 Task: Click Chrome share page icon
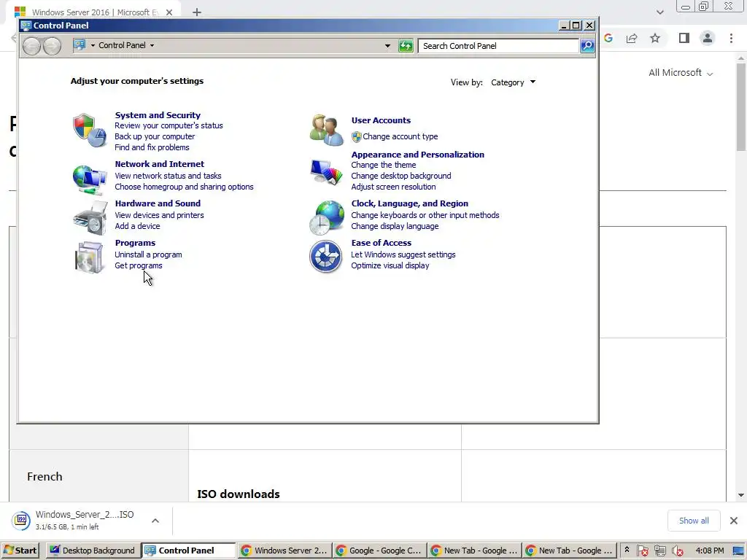pyautogui.click(x=632, y=38)
